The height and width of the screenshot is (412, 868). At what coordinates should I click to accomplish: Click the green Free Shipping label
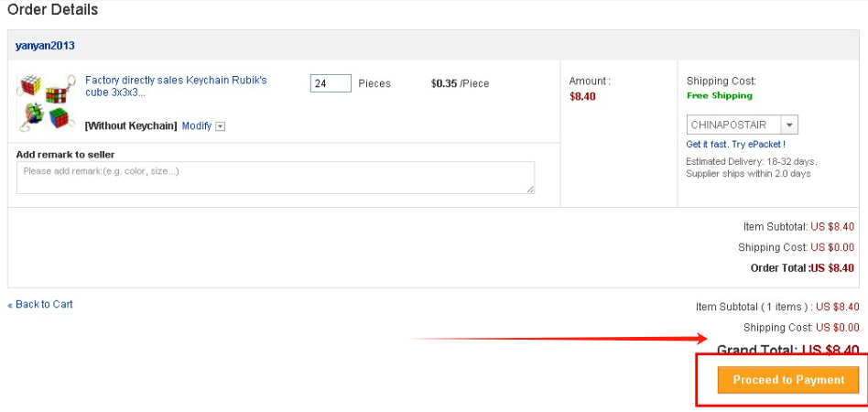[x=719, y=95]
